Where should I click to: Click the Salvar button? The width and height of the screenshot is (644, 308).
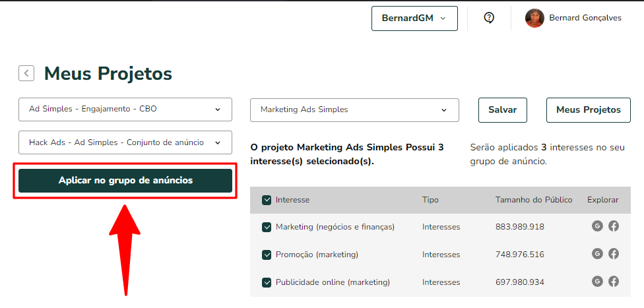502,109
